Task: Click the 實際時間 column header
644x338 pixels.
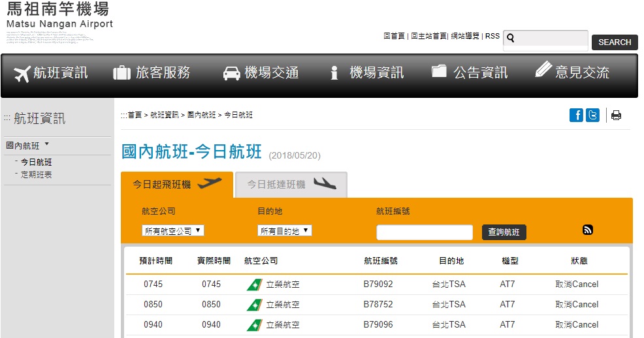Action: [x=214, y=261]
